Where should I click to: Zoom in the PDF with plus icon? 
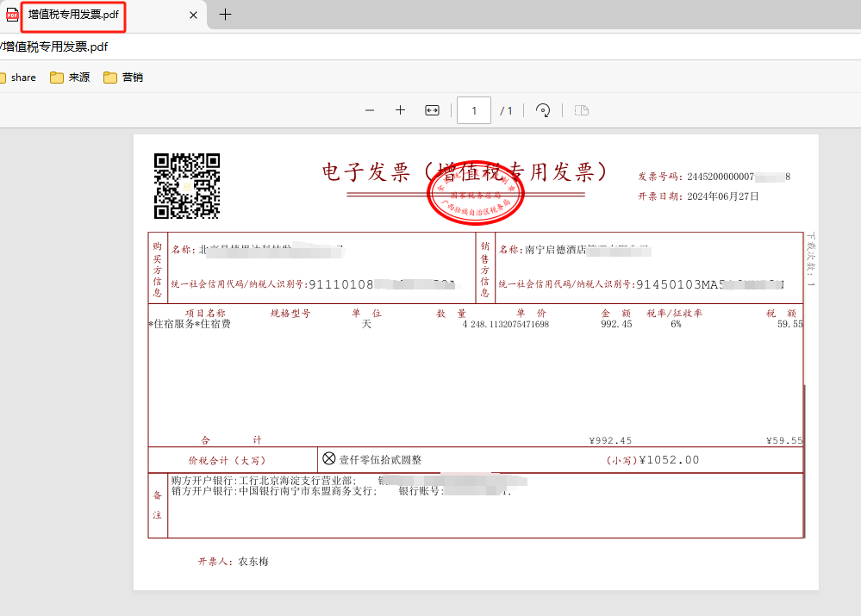[400, 110]
